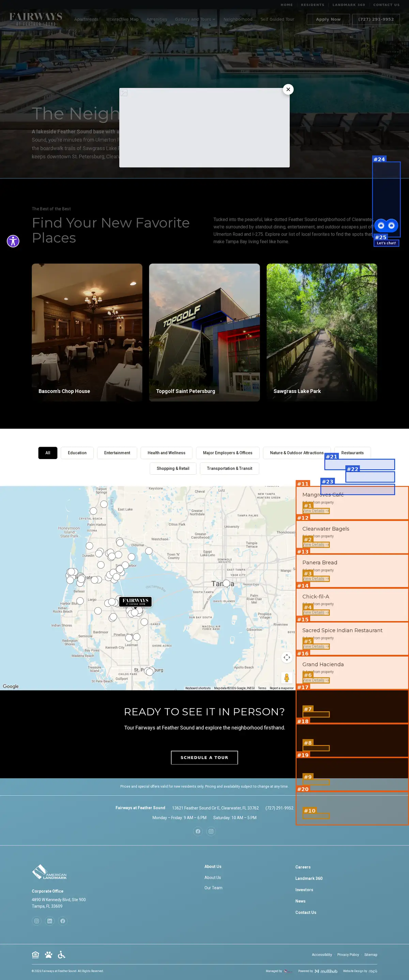Screen dimensions: 409x980
Task: Open the Bascom's Chop House card
Action: click(87, 332)
